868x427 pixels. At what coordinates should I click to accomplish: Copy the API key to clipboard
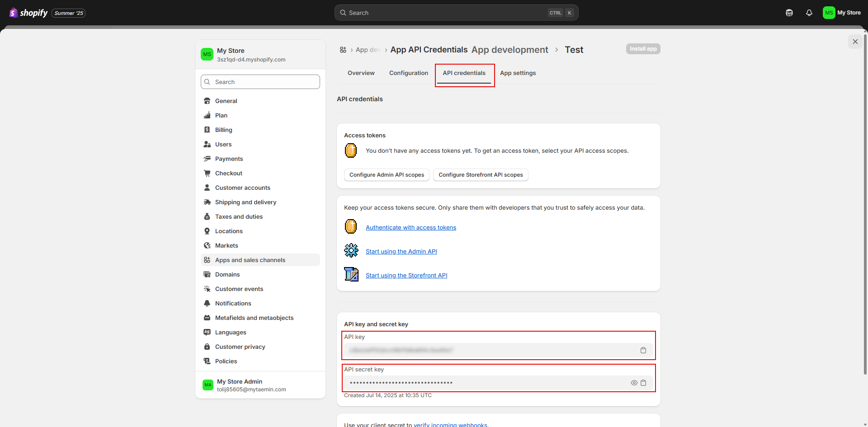point(643,350)
